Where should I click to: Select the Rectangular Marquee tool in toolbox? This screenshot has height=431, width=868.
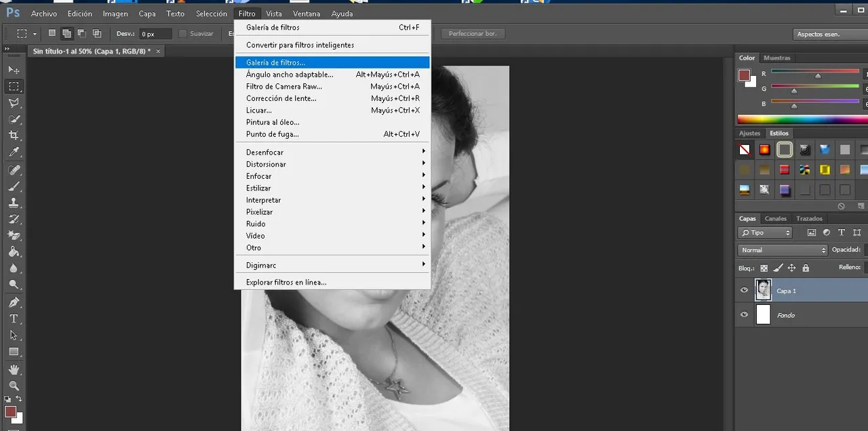click(x=14, y=87)
